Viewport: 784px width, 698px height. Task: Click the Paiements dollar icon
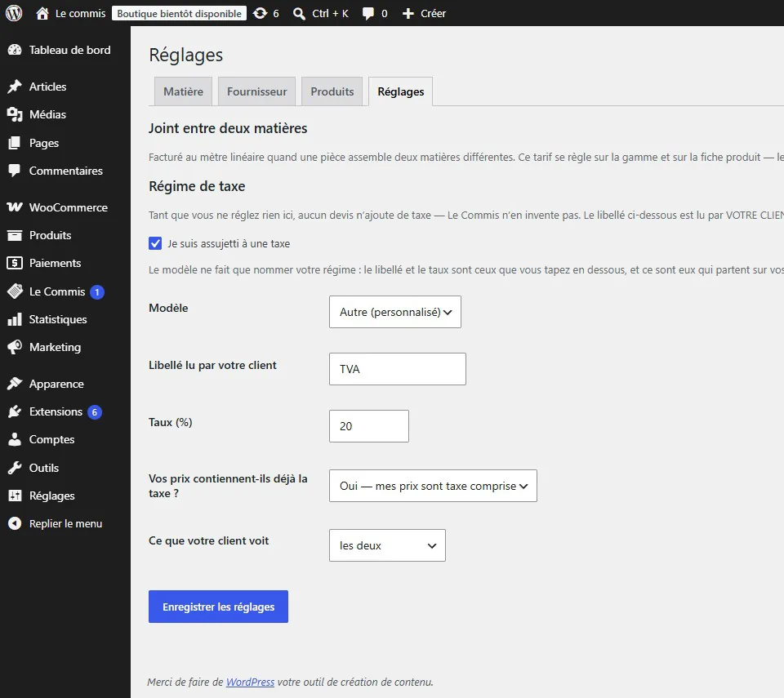click(15, 263)
